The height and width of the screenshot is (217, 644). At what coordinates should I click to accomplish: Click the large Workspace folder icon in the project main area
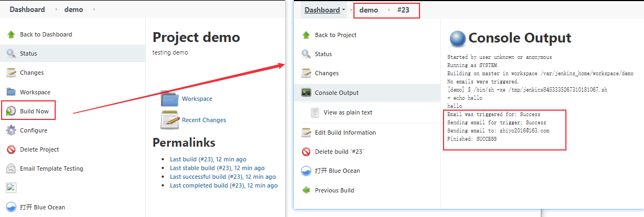click(169, 99)
